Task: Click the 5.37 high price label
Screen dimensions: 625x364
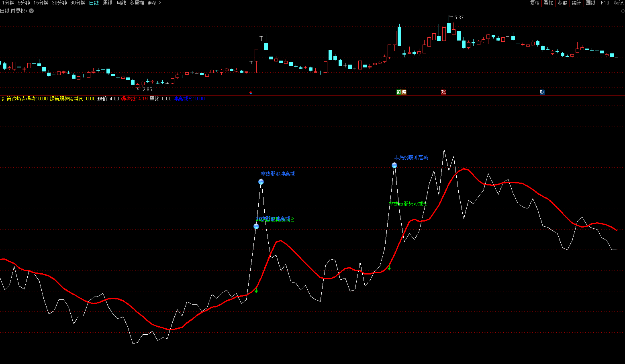Action: point(459,18)
